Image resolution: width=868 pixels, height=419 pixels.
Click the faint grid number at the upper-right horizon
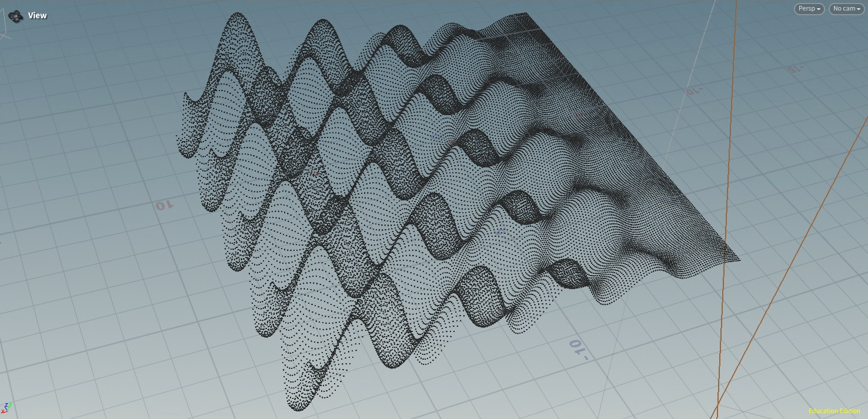795,69
